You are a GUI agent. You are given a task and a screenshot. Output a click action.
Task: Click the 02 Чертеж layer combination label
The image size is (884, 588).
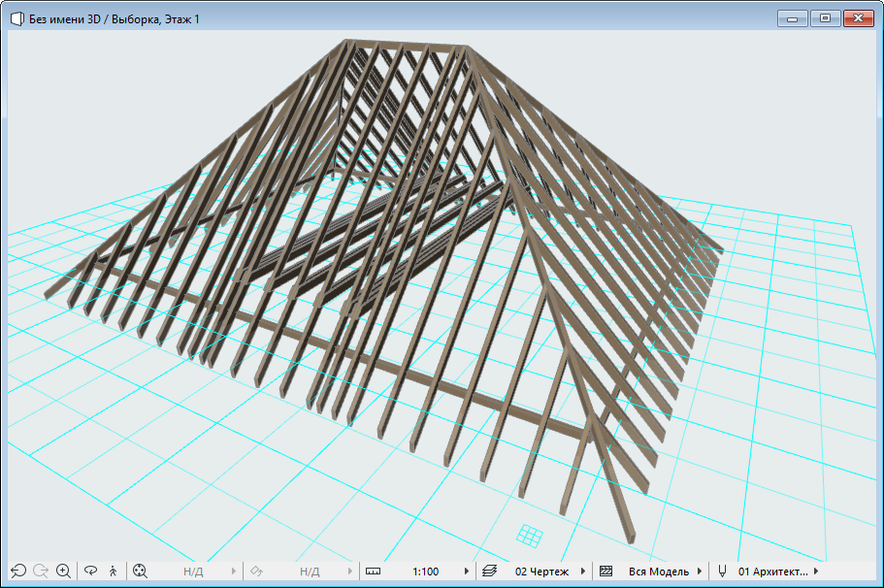point(542,572)
